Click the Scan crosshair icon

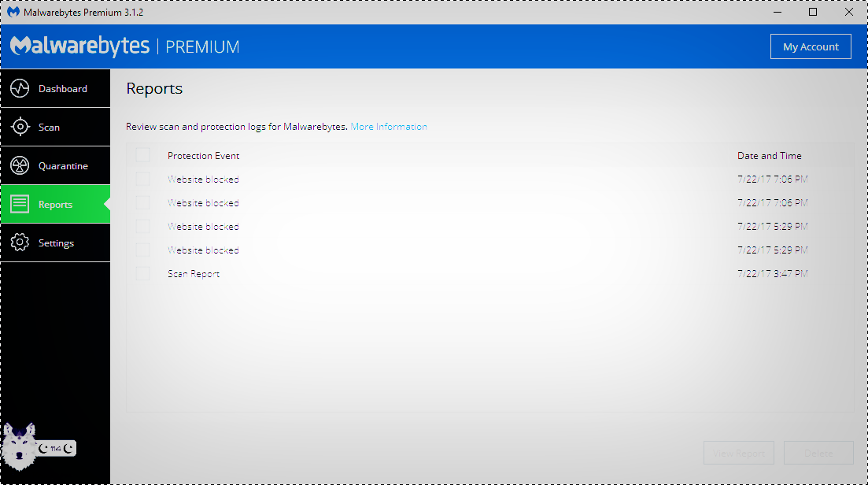(20, 127)
